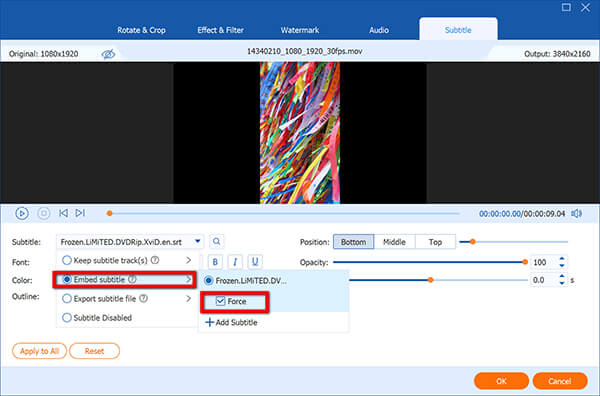Click the Original: 1080x1920 label

pos(44,54)
